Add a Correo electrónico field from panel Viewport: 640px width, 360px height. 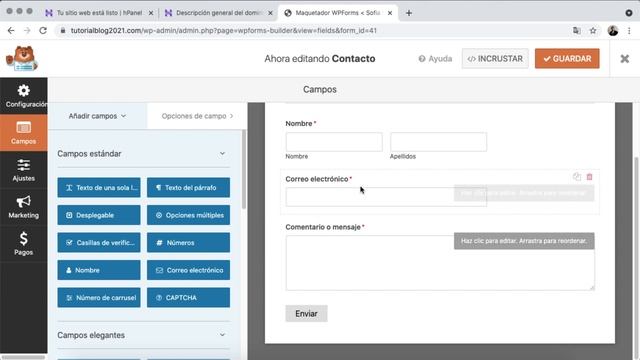(188, 270)
